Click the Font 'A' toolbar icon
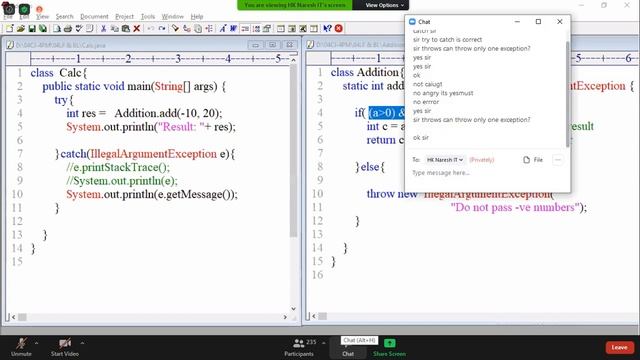Viewport: 640px width, 360px height. [223, 29]
